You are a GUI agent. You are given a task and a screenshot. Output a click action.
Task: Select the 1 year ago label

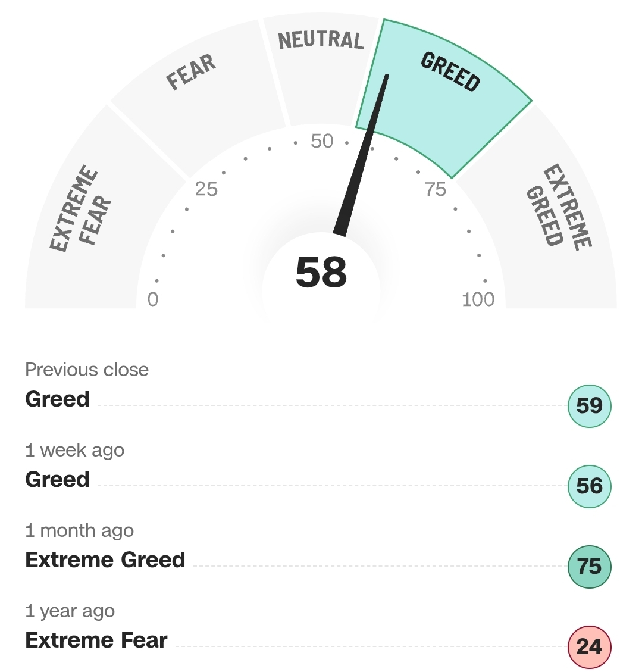click(70, 611)
